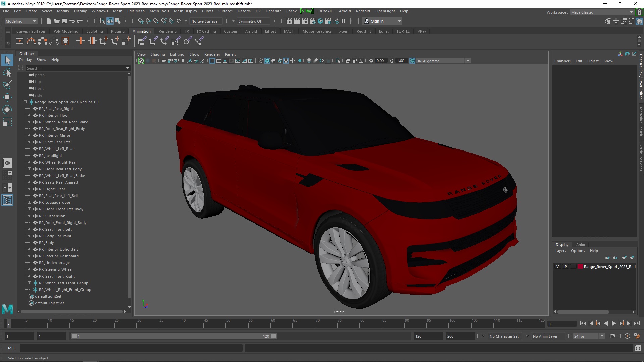This screenshot has height=362, width=644.
Task: Move selected layer up
Action: click(607, 258)
